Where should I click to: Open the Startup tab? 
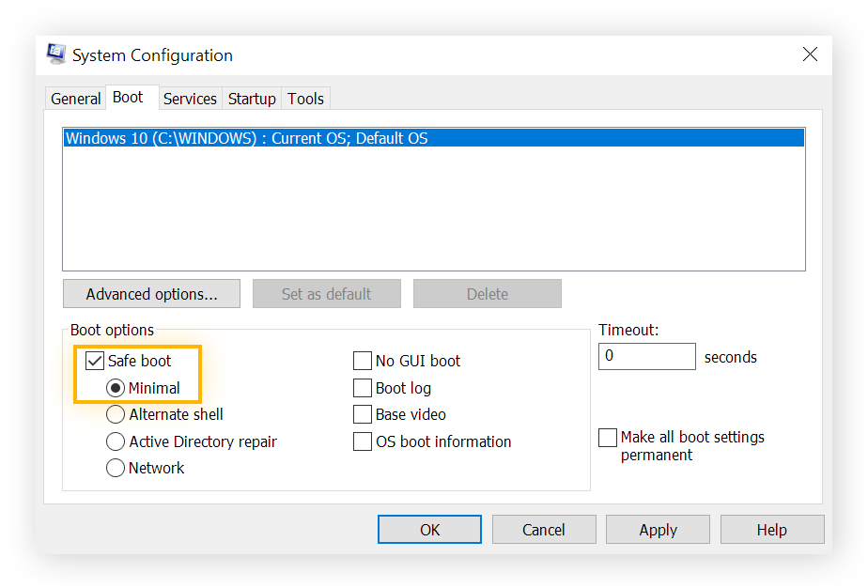coord(252,98)
